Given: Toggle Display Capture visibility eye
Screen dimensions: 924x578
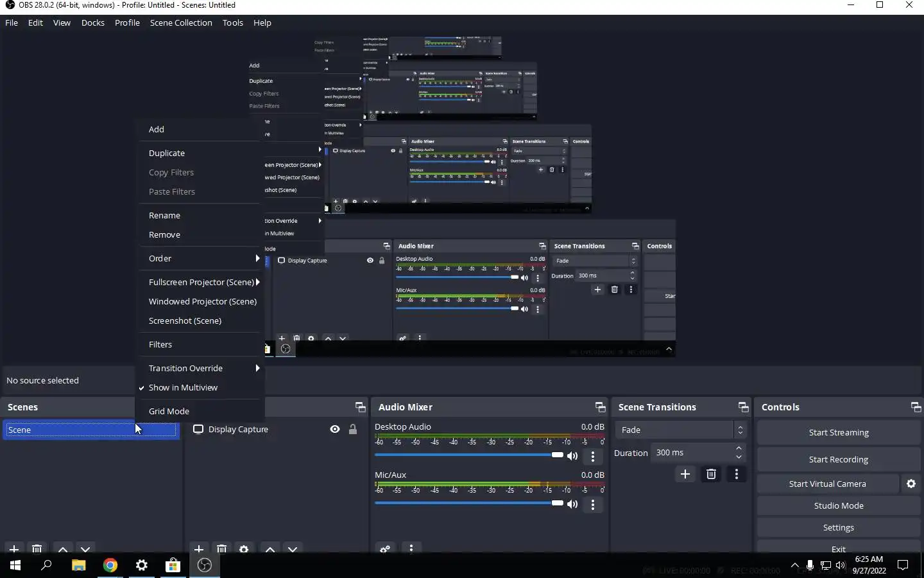Looking at the screenshot, I should click(x=335, y=429).
